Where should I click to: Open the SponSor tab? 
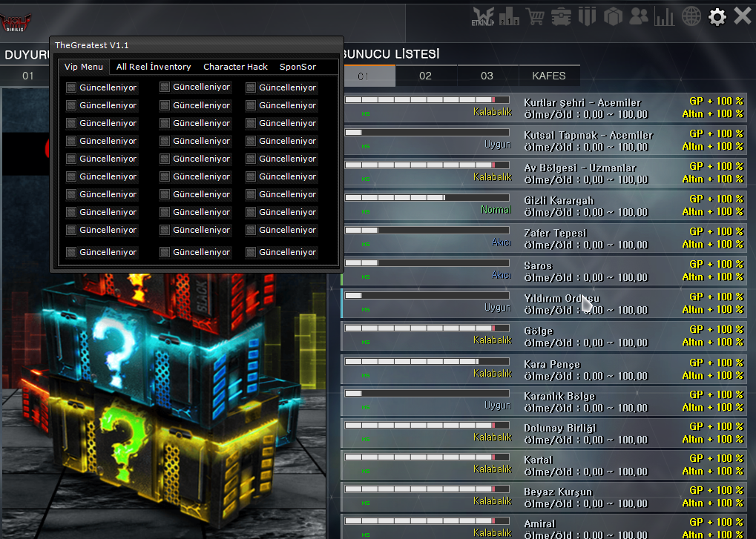coord(298,67)
